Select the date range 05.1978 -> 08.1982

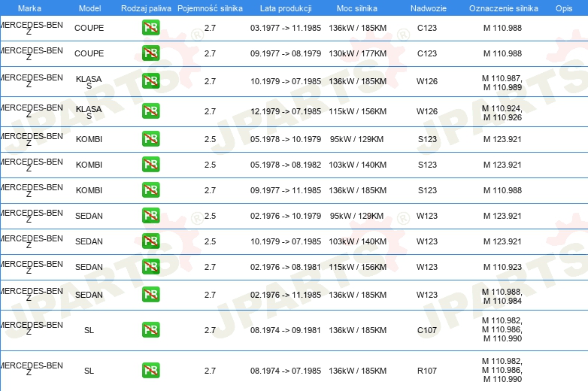tap(286, 165)
